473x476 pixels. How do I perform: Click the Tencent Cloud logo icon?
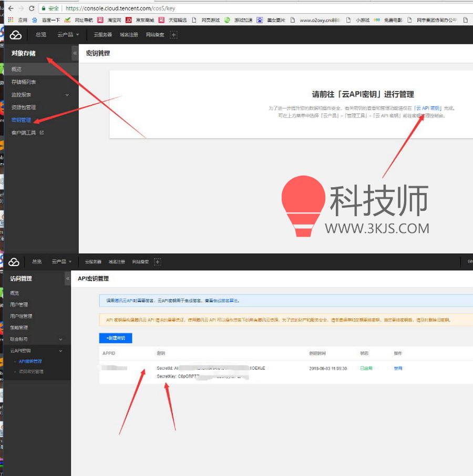[x=16, y=35]
